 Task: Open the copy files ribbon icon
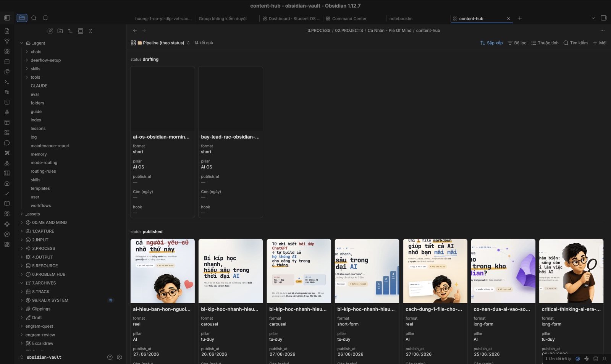(7, 71)
